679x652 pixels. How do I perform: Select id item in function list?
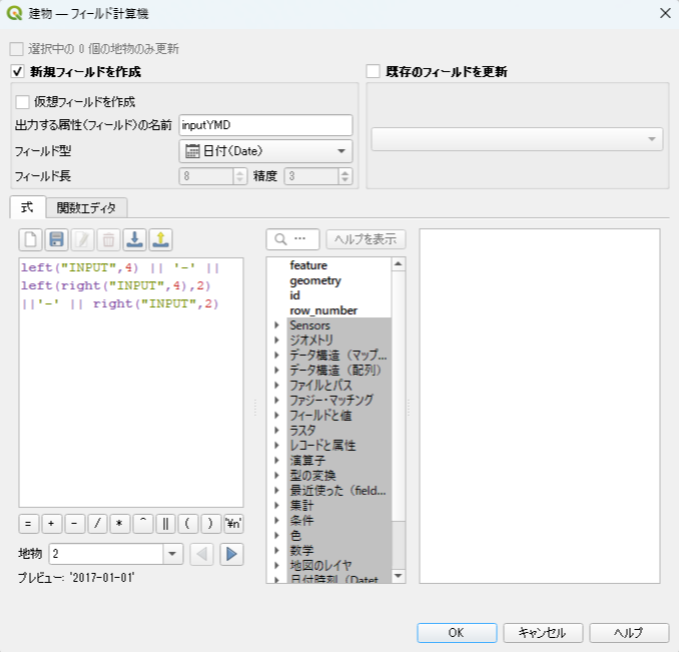tap(294, 295)
